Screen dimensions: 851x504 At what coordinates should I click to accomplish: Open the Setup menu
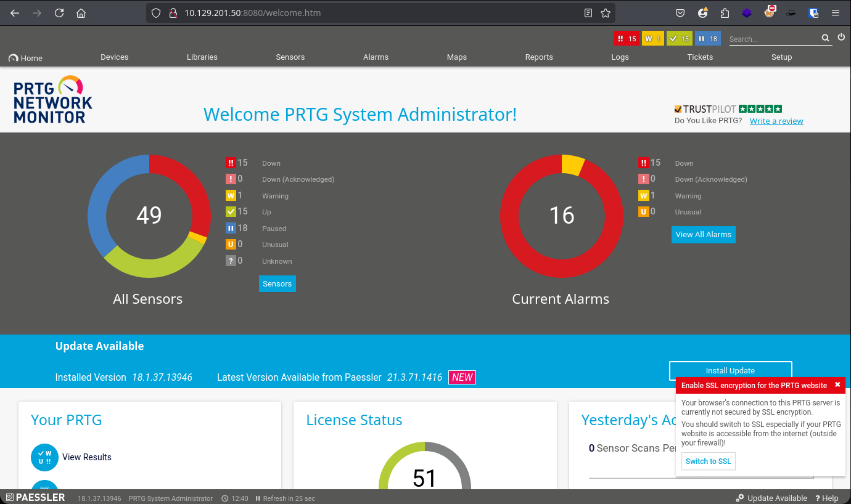pos(781,57)
